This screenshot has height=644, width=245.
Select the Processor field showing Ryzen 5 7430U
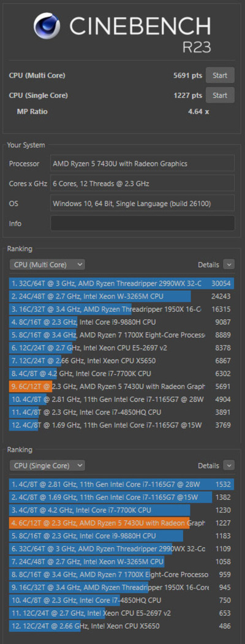(143, 163)
